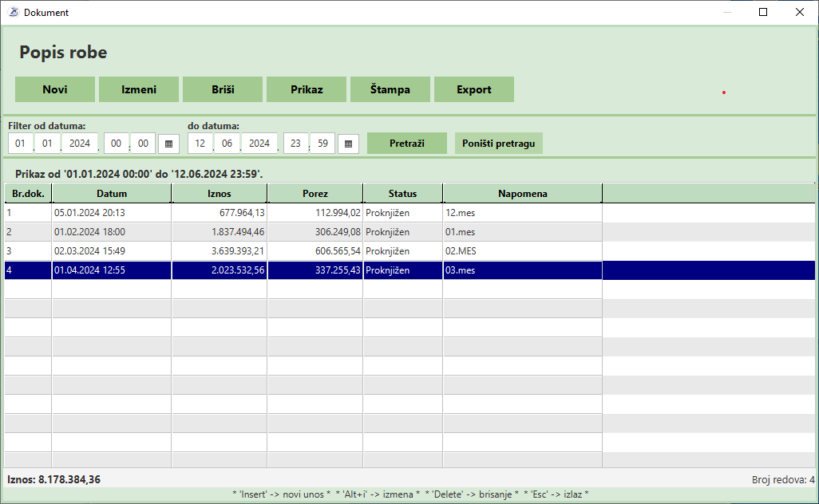Open the Prikaz view button
819x504 pixels.
307,89
